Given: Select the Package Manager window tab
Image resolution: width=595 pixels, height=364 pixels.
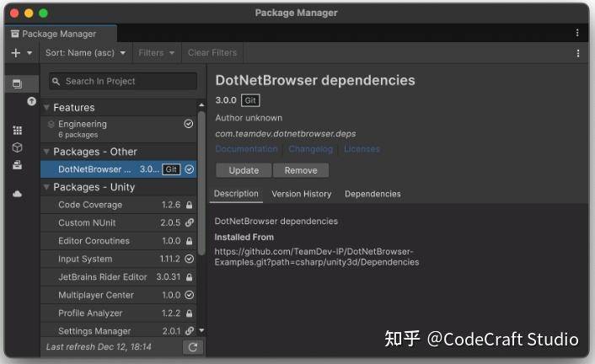Looking at the screenshot, I should pos(61,34).
